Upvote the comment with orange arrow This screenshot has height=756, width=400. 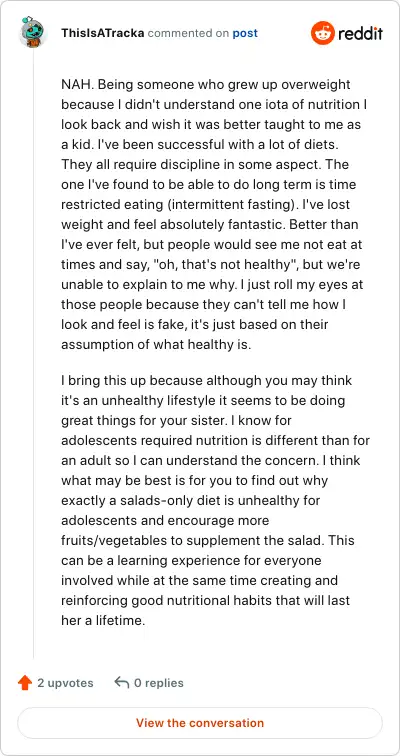[x=25, y=683]
